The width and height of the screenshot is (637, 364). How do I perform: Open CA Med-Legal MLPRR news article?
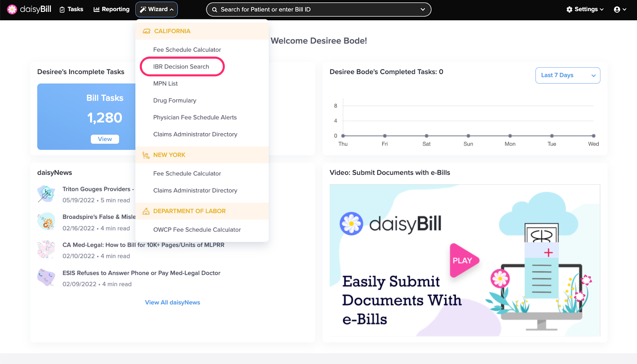[x=143, y=245]
